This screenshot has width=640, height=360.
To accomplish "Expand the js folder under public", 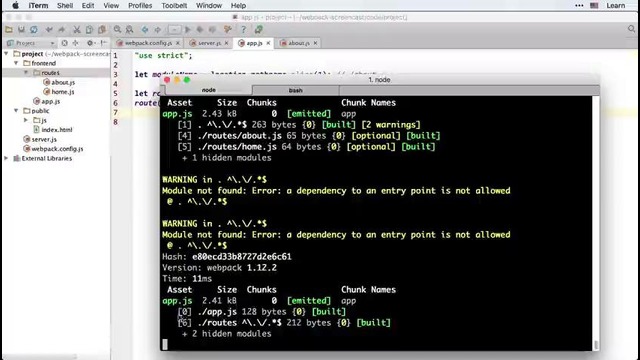I will (x=26, y=120).
